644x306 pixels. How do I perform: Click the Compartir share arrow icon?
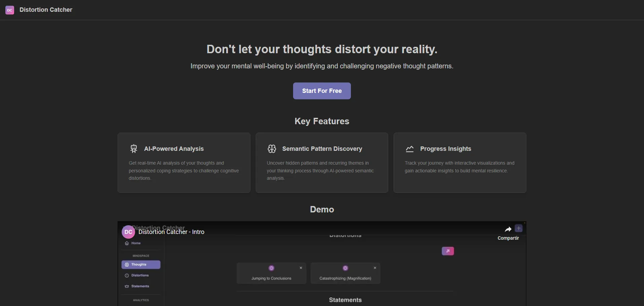point(508,230)
